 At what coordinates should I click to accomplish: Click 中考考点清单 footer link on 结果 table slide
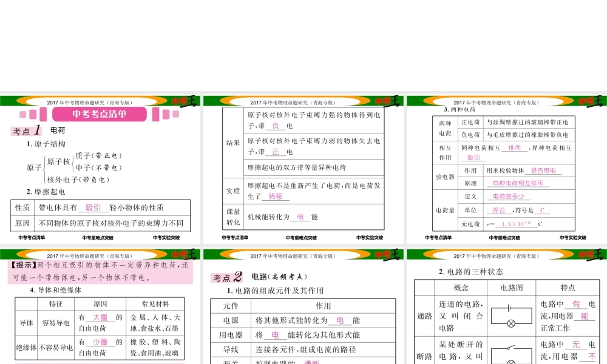[235, 237]
